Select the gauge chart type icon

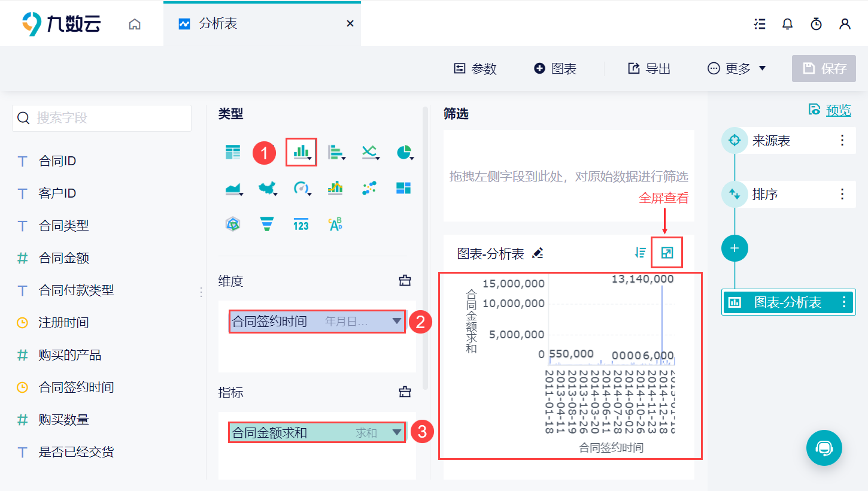(x=301, y=187)
